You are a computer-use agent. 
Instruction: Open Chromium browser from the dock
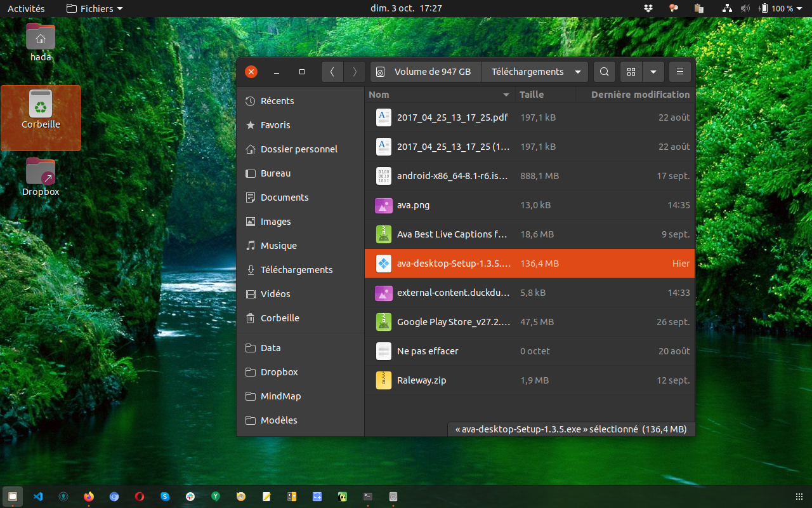pos(114,497)
